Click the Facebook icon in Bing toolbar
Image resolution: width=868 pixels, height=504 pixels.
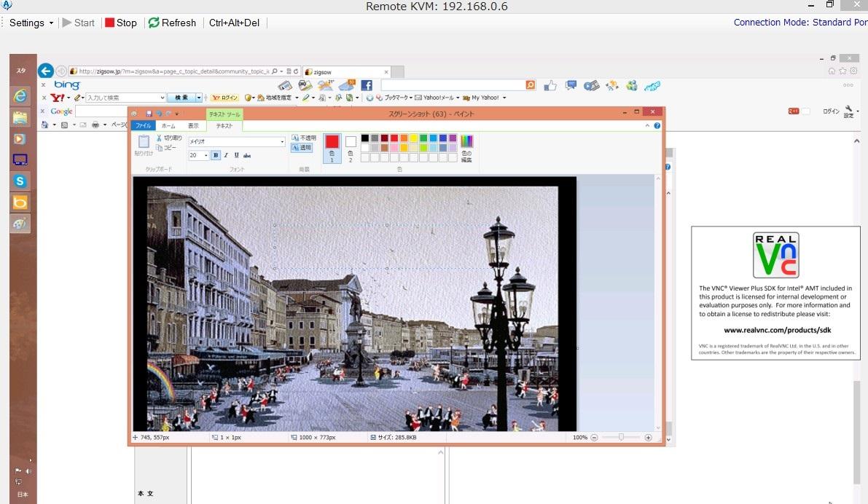point(367,85)
